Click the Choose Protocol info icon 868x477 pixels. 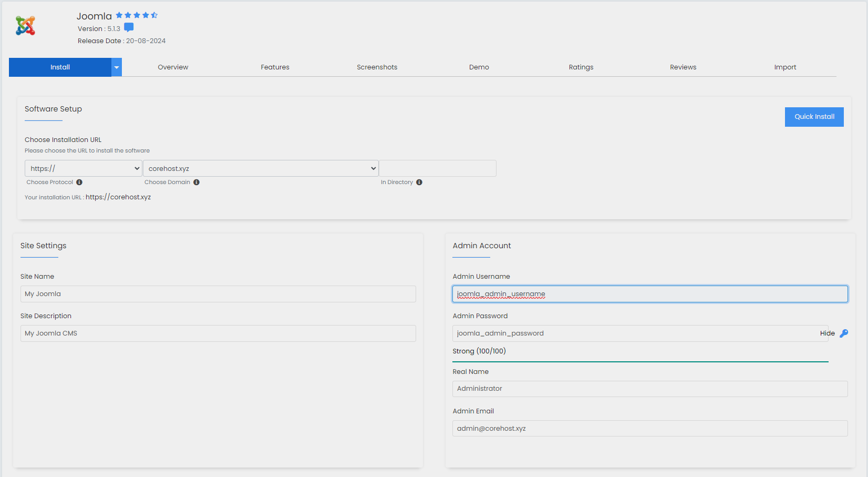pos(79,182)
